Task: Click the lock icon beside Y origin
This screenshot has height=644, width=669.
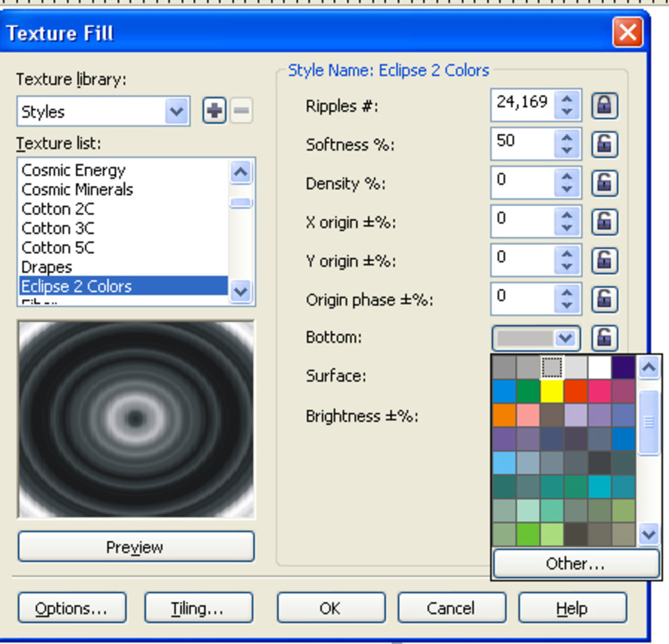Action: (x=604, y=260)
